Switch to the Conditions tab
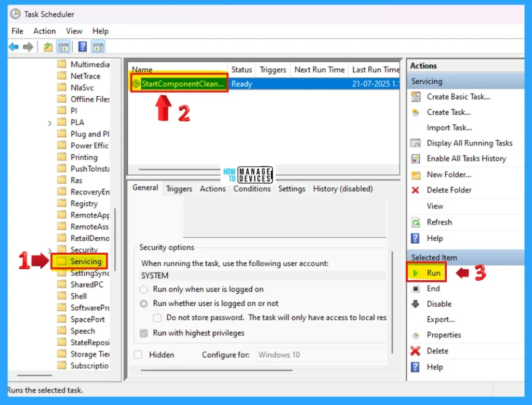This screenshot has height=405, width=532. pyautogui.click(x=252, y=189)
